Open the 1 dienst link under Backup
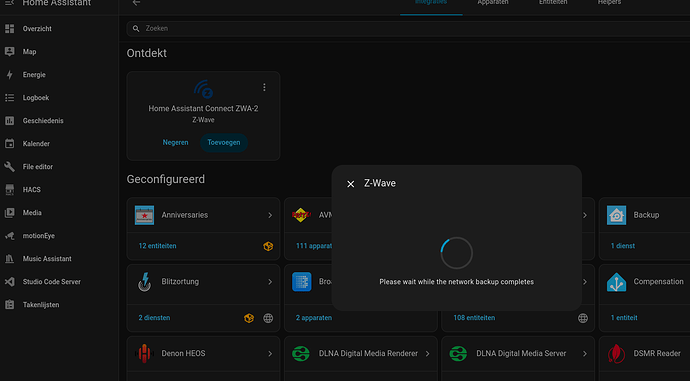The width and height of the screenshot is (690, 381). pos(623,246)
